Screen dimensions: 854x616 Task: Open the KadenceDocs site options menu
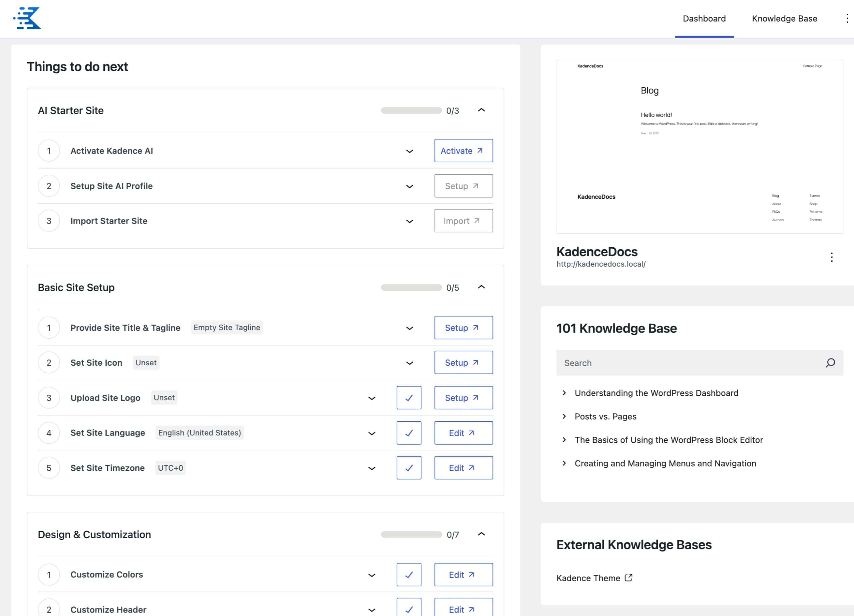tap(831, 257)
